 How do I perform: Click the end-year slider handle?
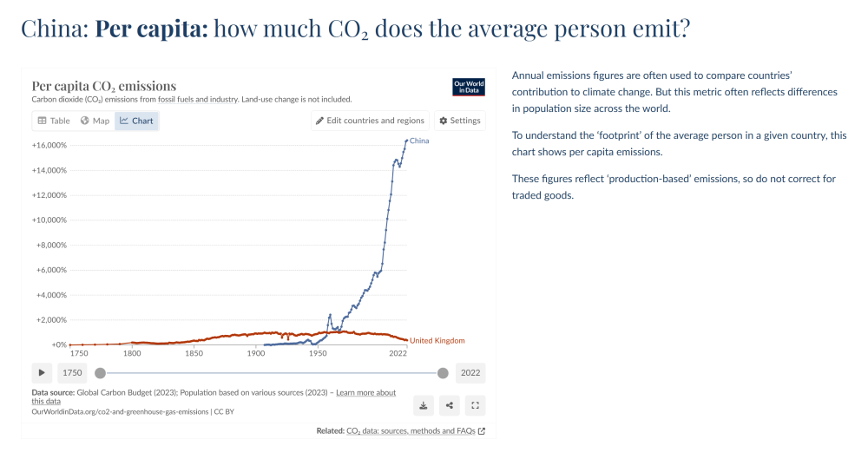click(x=443, y=373)
